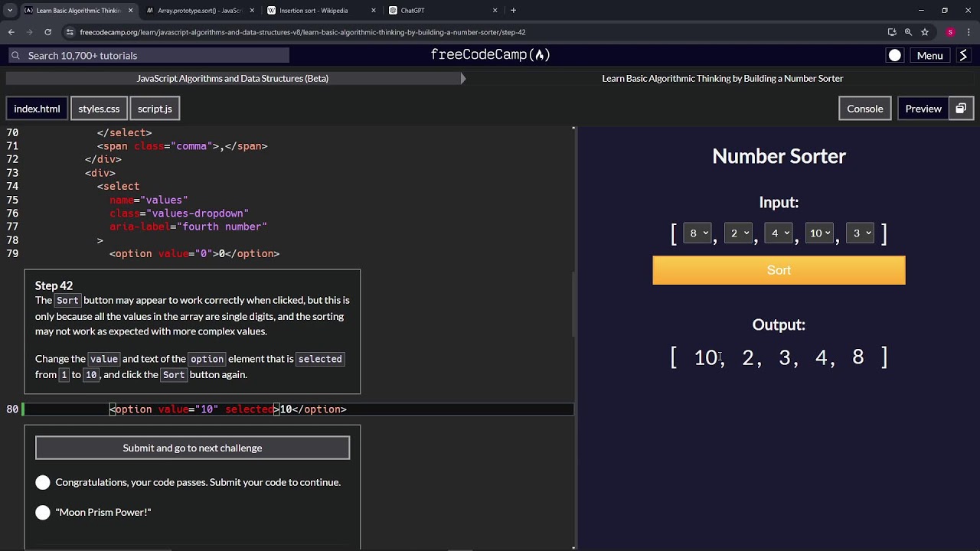This screenshot has width=980, height=551.
Task: Click the install app icon in address bar
Action: pos(892,32)
